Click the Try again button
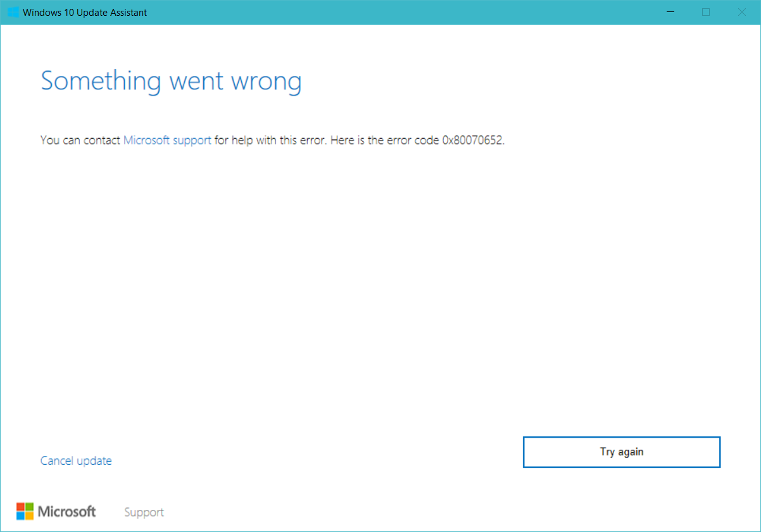 coord(622,452)
